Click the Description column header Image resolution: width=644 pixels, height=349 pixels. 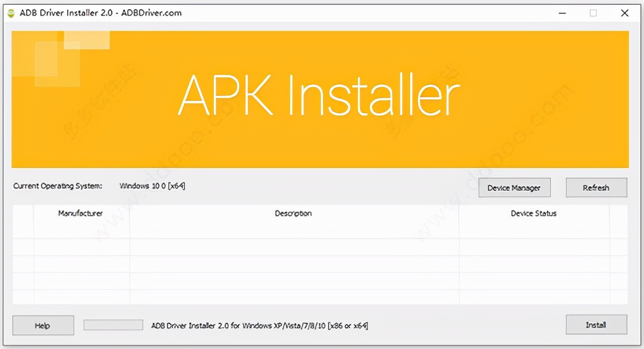click(294, 213)
